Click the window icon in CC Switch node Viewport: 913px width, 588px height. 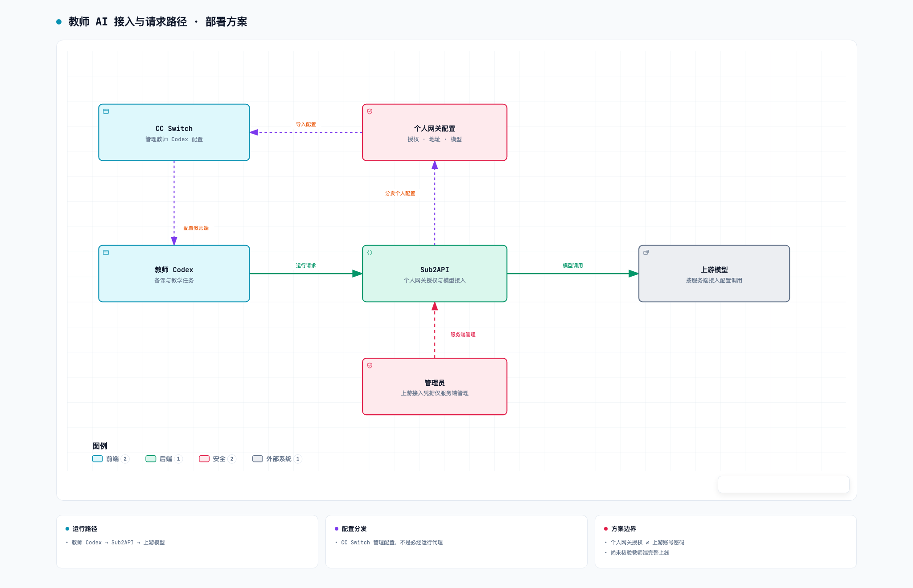click(x=106, y=111)
